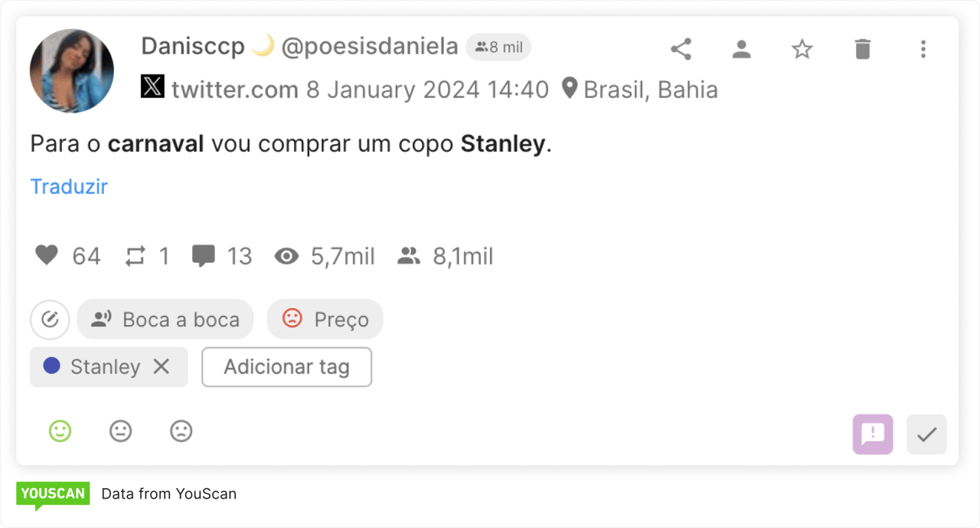Click the share icon

pos(681,50)
